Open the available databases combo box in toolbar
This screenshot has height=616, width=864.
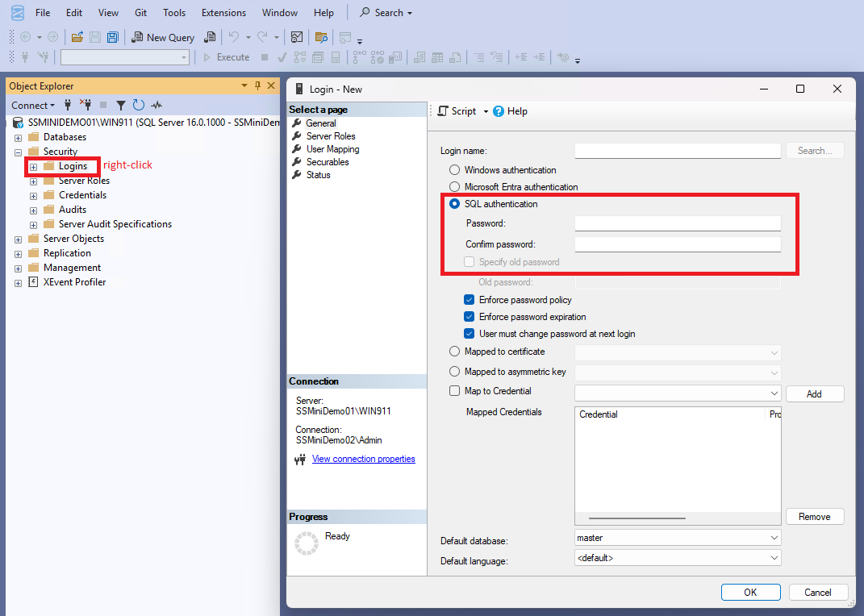[125, 57]
